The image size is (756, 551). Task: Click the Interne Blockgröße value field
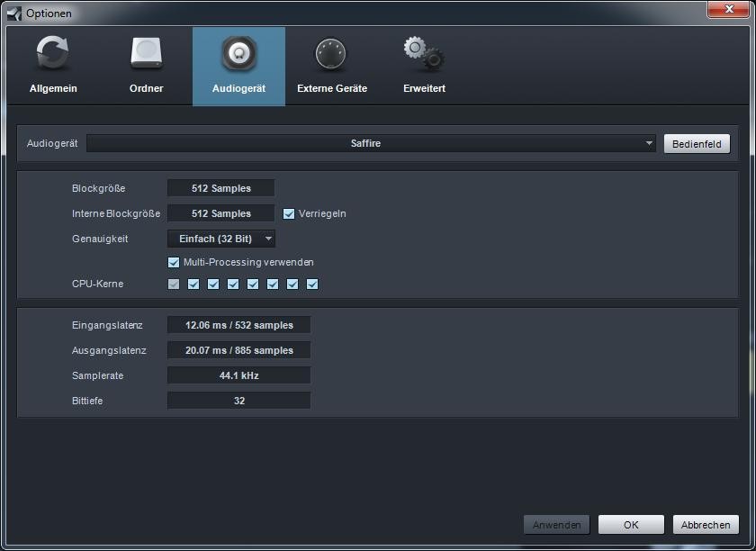click(220, 213)
